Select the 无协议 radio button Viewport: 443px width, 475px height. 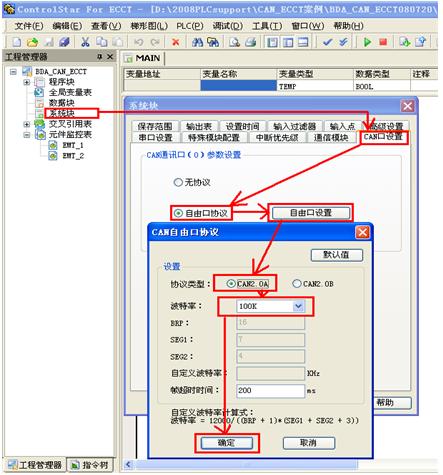(x=178, y=182)
